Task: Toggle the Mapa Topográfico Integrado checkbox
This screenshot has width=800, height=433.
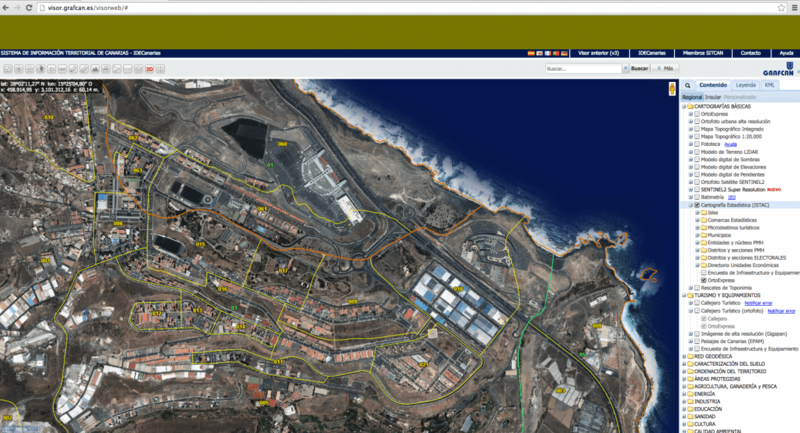Action: (x=697, y=128)
